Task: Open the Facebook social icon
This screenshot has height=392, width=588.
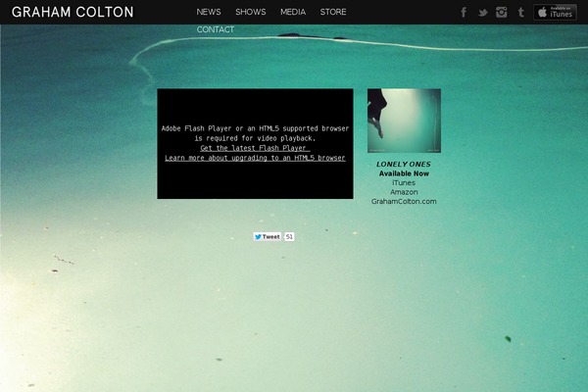Action: point(464,13)
